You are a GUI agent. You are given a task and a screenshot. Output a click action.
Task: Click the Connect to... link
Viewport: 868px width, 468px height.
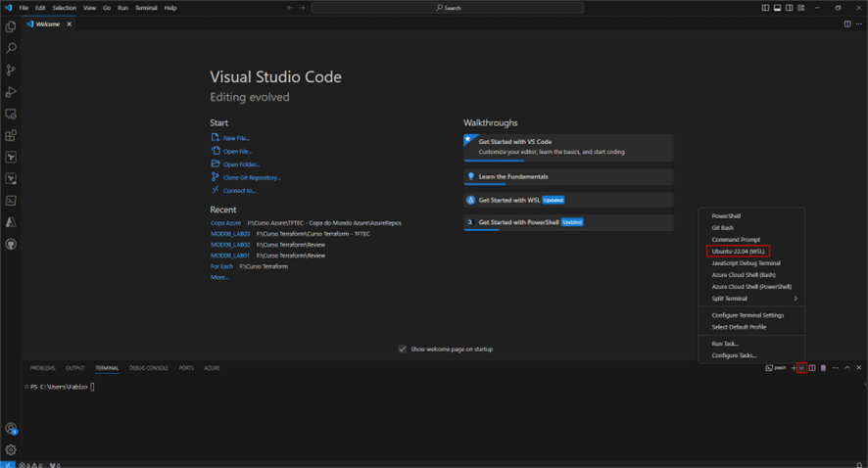point(240,191)
